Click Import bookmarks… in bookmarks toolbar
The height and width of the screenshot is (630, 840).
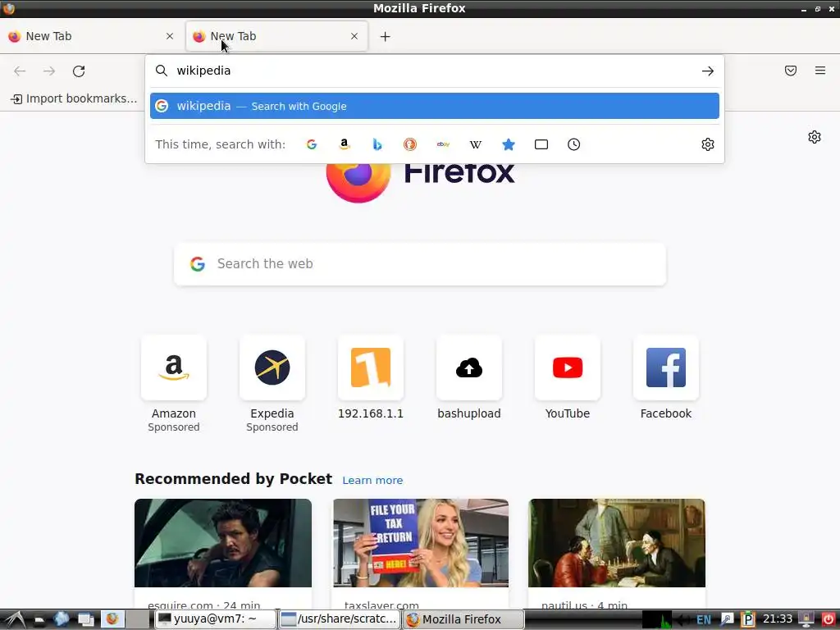[74, 98]
